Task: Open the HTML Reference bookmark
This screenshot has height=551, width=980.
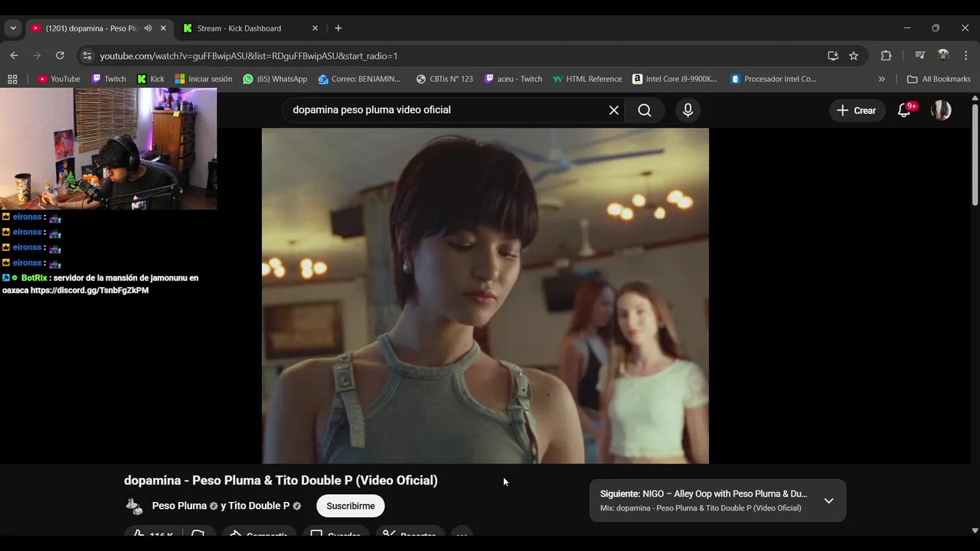Action: coord(587,79)
